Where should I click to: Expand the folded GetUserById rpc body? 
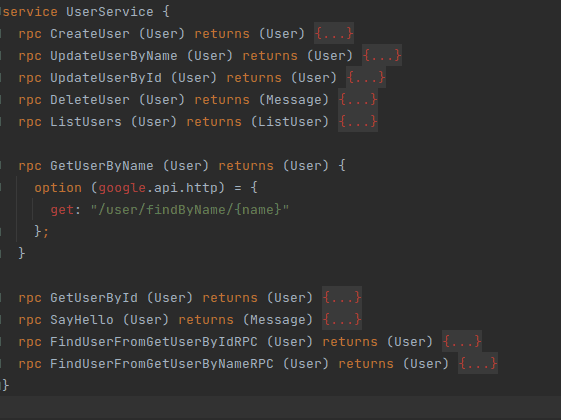pyautogui.click(x=342, y=297)
